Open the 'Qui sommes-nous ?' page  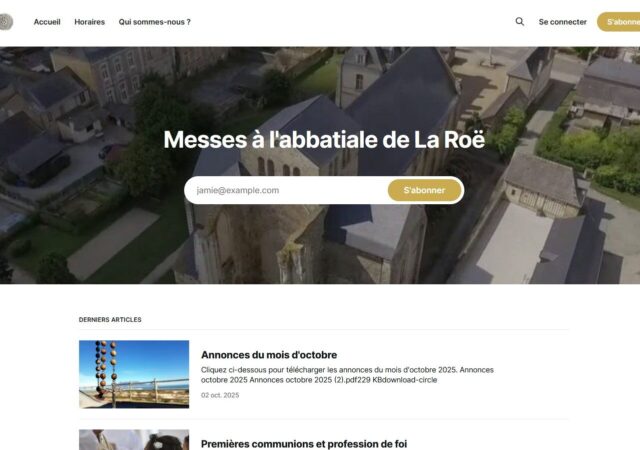[x=154, y=21]
